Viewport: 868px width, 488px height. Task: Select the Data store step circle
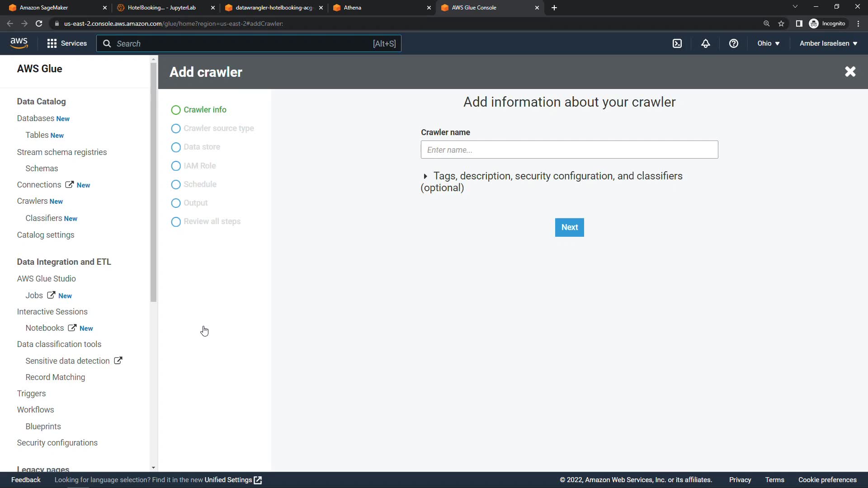176,147
